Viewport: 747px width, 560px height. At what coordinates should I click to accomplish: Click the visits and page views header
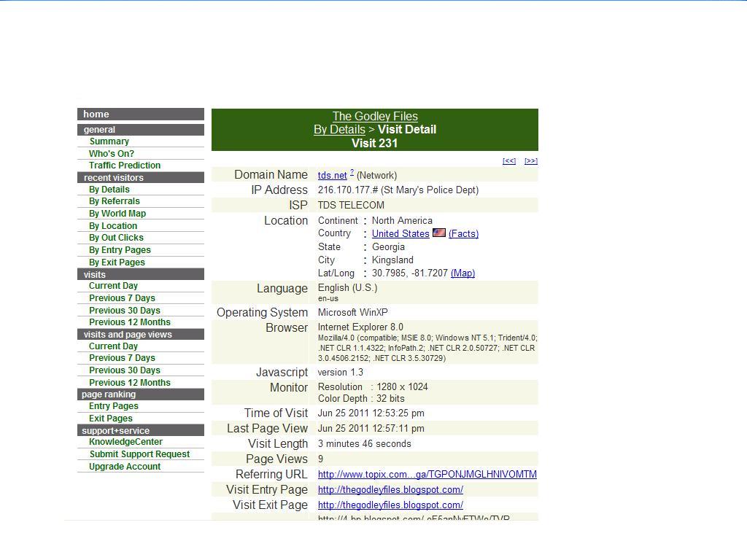click(x=141, y=334)
